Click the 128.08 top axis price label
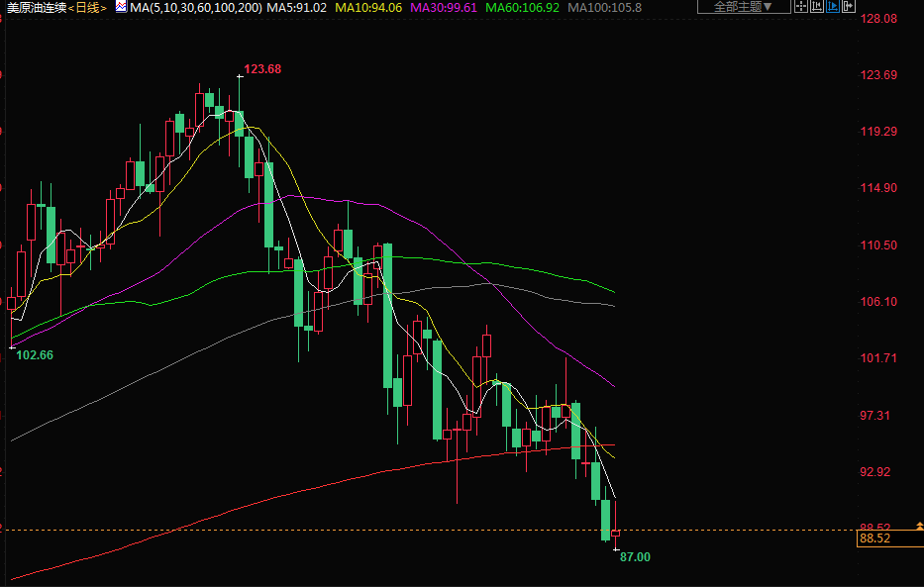 point(876,19)
